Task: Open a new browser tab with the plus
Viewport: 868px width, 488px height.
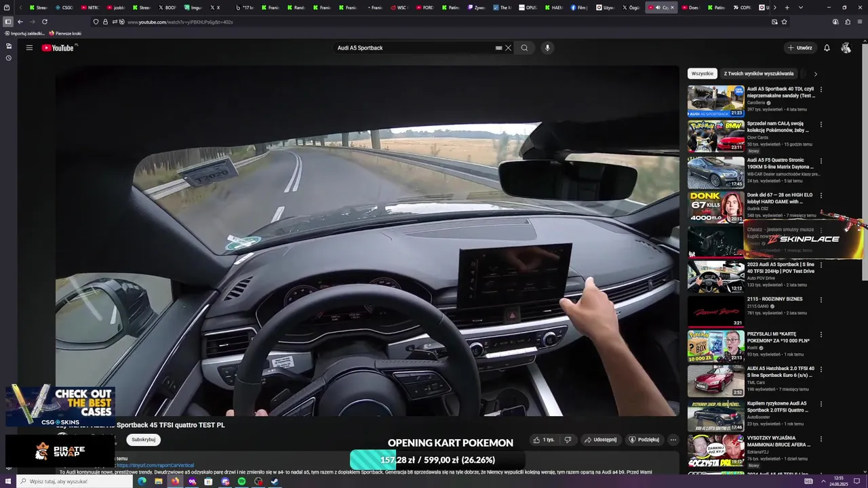Action: (x=787, y=7)
